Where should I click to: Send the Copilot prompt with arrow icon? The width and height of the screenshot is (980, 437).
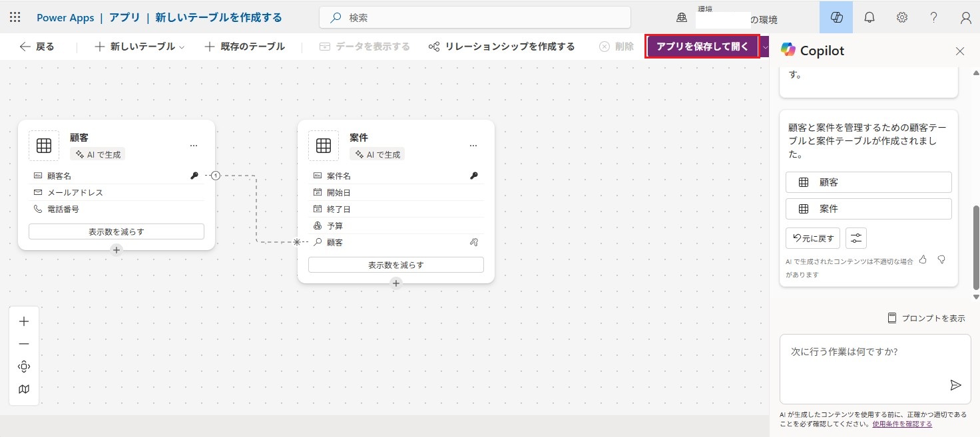[955, 385]
